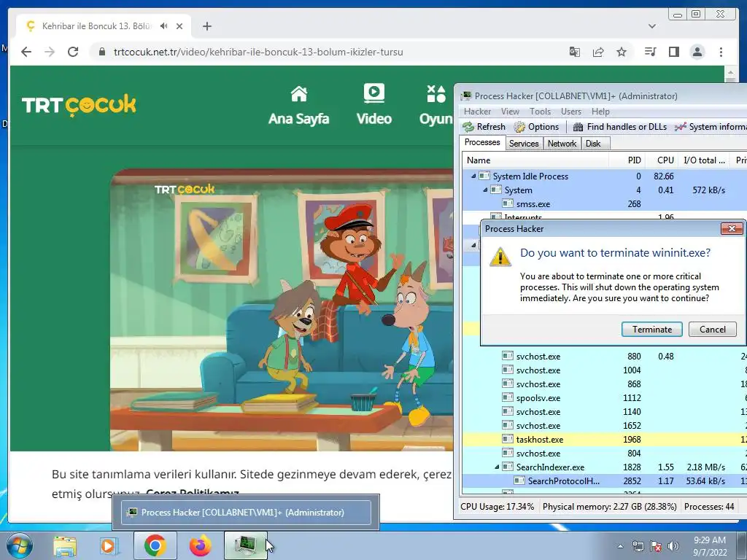Click Find handles or DLLs
The image size is (747, 560).
[620, 127]
